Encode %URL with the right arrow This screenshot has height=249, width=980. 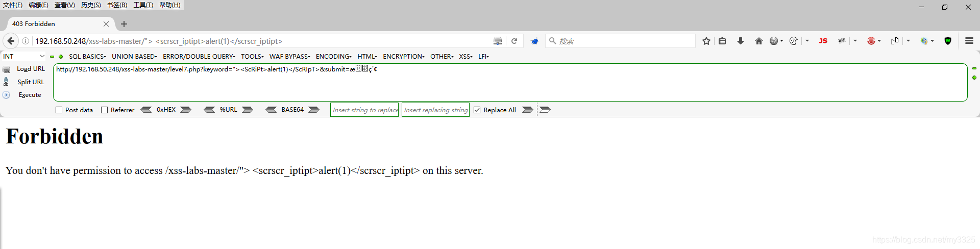coord(248,110)
